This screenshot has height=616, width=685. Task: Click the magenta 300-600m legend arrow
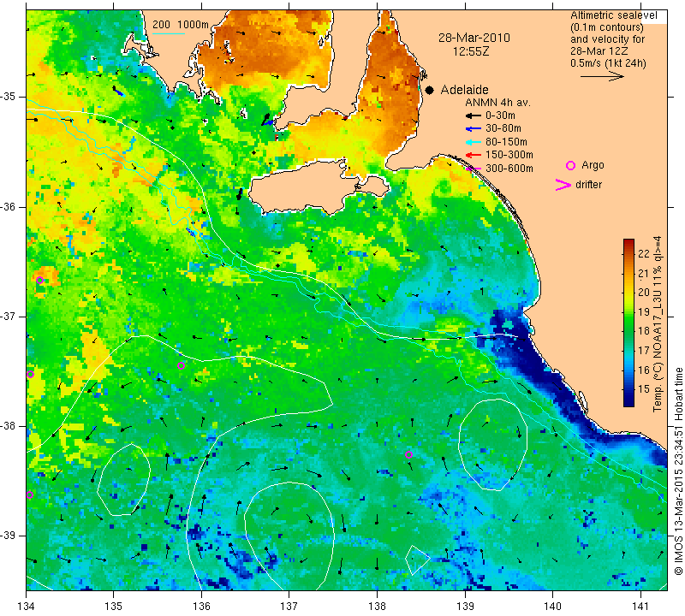click(474, 169)
